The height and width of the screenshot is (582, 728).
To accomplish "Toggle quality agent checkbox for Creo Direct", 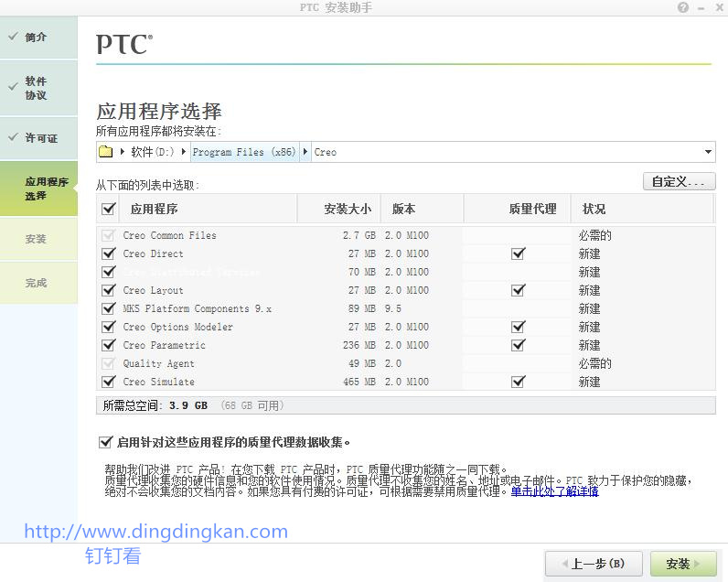I will point(519,253).
